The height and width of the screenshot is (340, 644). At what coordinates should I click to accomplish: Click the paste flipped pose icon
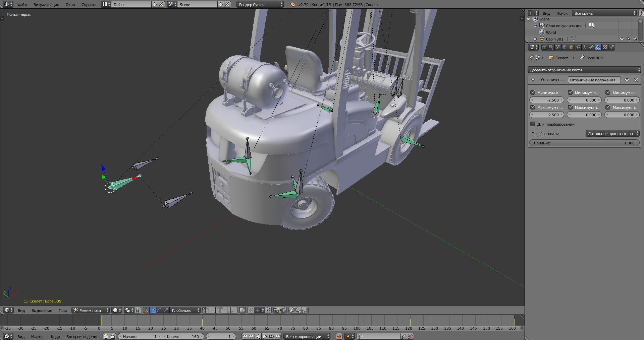point(305,310)
